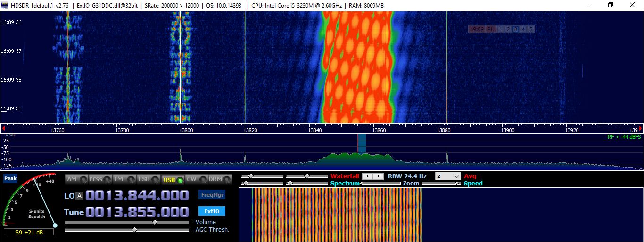This screenshot has width=644, height=242.
Task: Toggle the LO A/B selector
Action: pyautogui.click(x=79, y=195)
